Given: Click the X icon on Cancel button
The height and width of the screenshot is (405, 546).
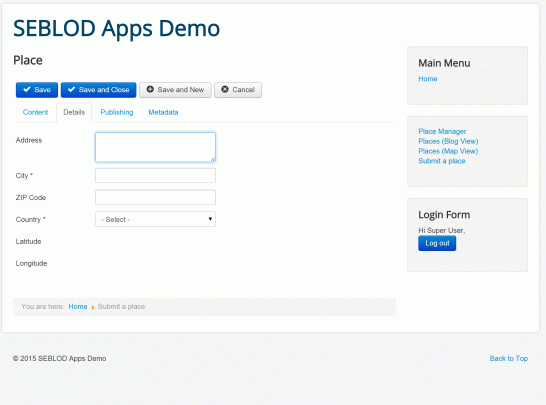Looking at the screenshot, I should (225, 89).
